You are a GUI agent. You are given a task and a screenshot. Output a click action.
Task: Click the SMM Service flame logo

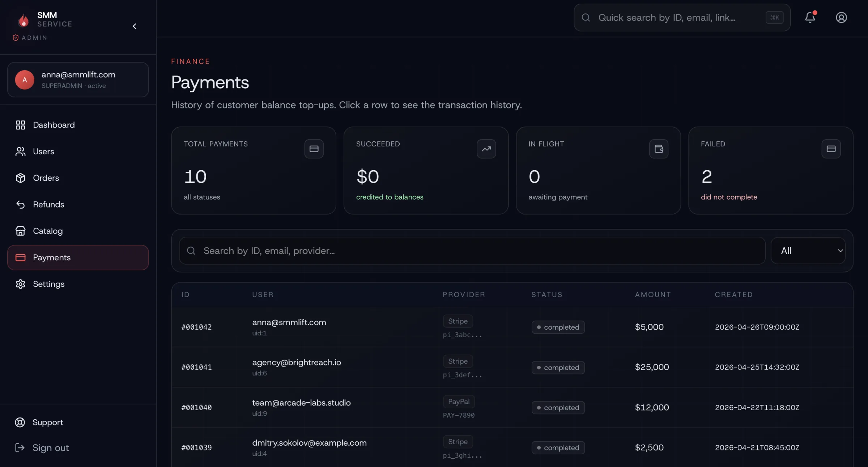pos(24,20)
